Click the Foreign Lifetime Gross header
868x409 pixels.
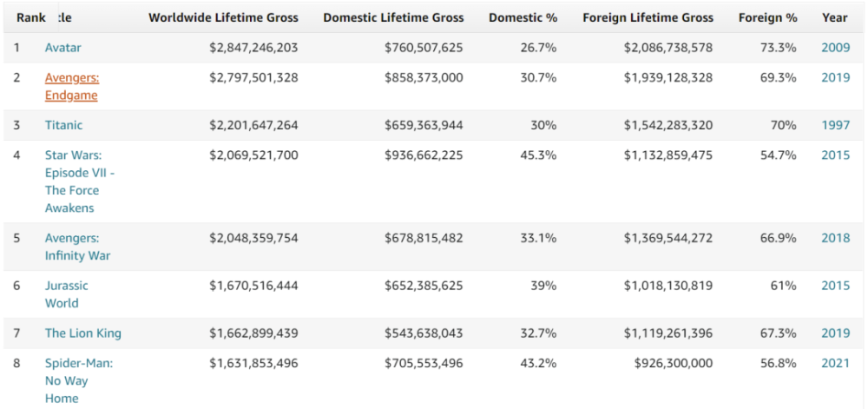click(648, 17)
